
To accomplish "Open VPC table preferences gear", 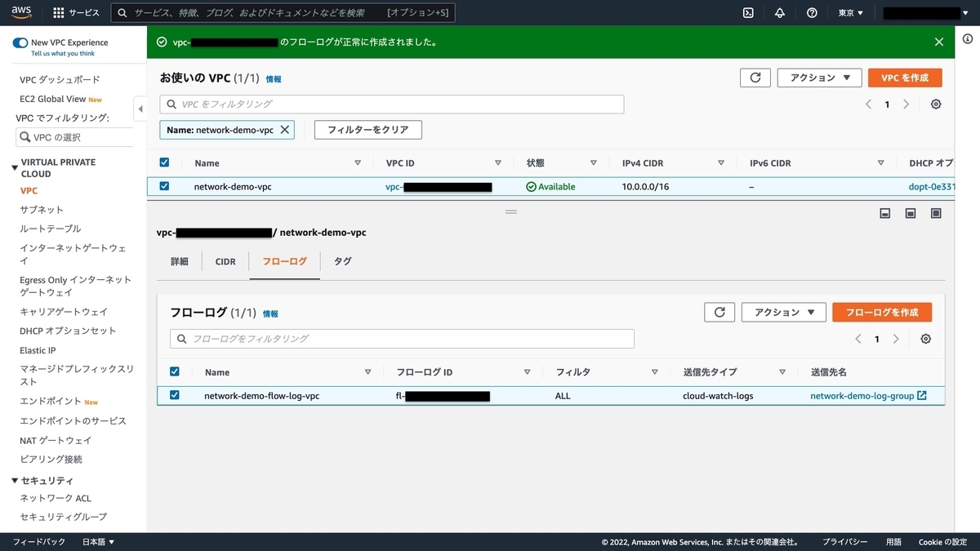I will [936, 104].
